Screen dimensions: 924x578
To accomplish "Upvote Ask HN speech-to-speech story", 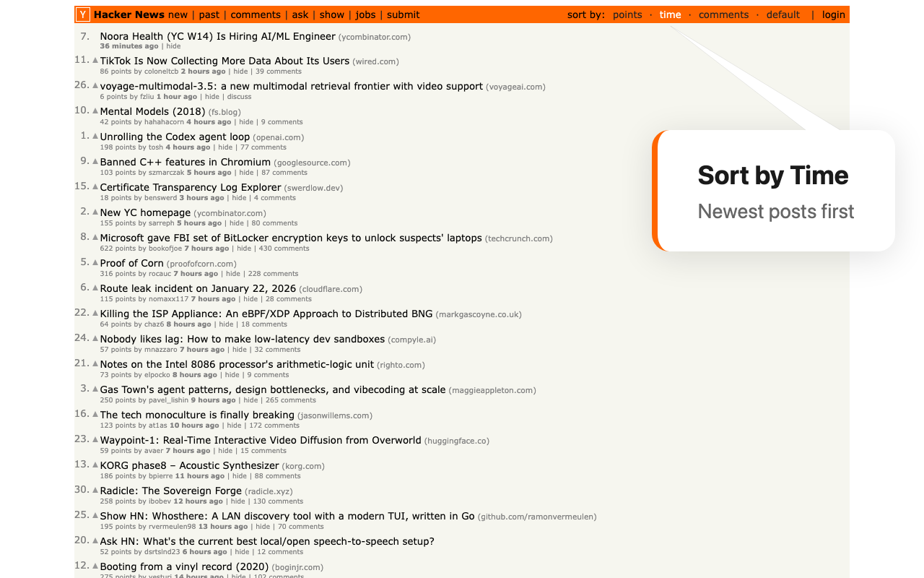I will click(95, 540).
